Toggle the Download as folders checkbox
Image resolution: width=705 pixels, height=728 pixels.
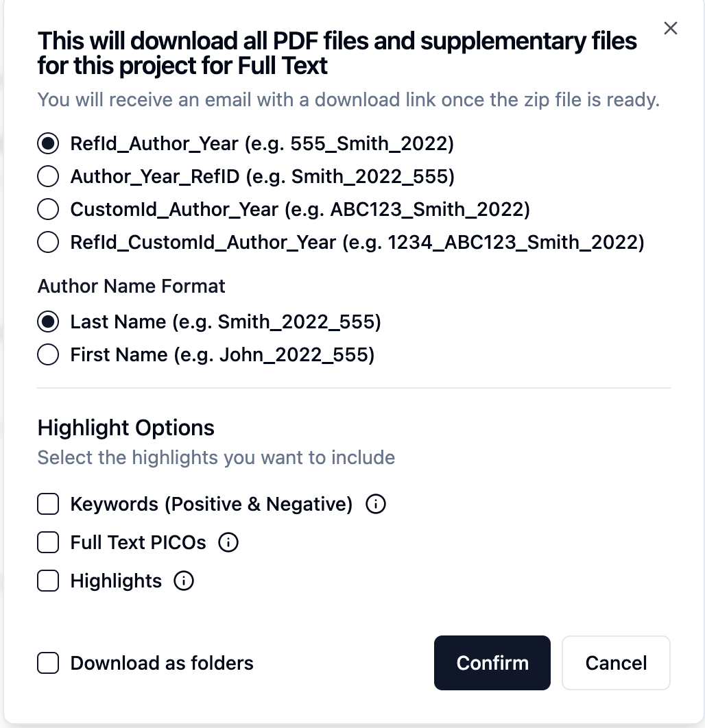pos(48,664)
